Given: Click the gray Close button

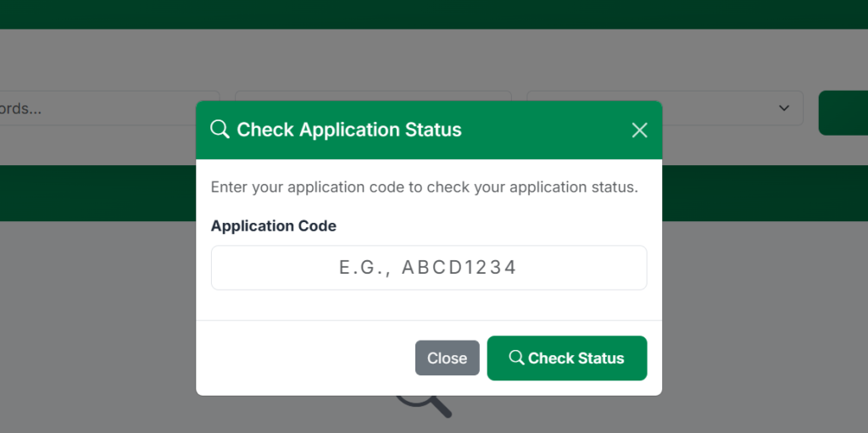Looking at the screenshot, I should (x=448, y=358).
